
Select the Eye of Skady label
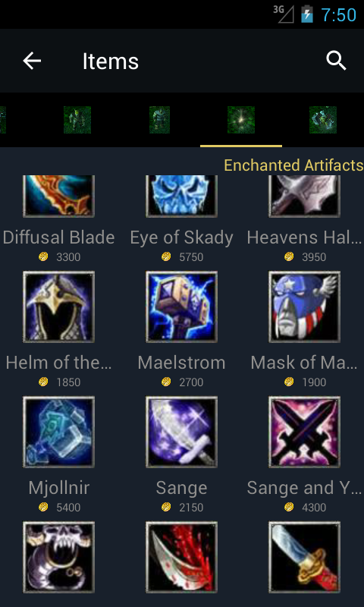181,237
